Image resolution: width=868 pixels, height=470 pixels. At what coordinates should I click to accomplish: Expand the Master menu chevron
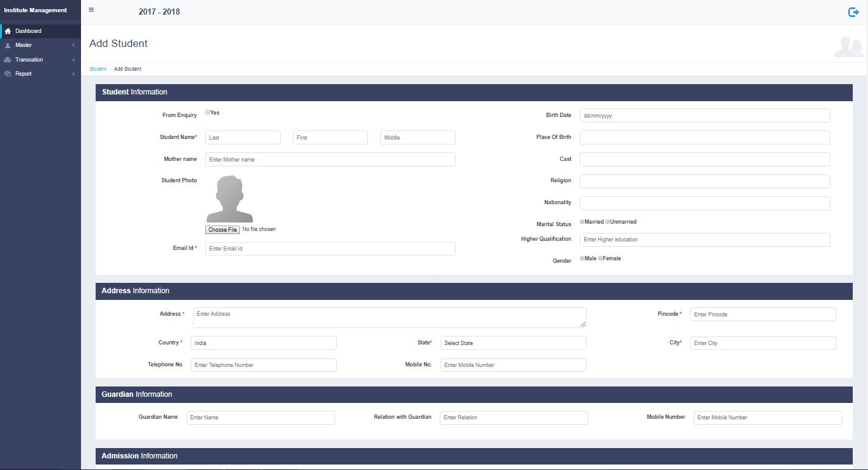tap(73, 46)
